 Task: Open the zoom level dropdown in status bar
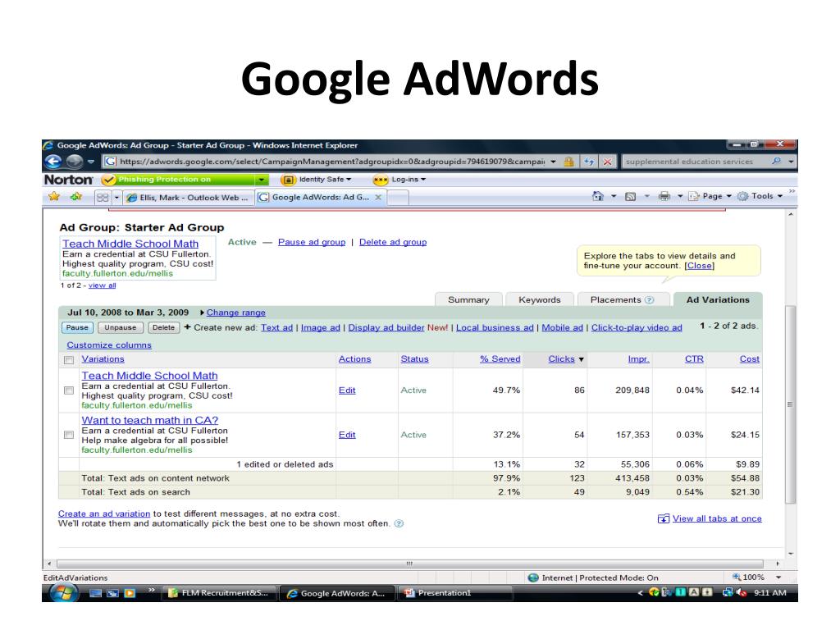click(778, 577)
